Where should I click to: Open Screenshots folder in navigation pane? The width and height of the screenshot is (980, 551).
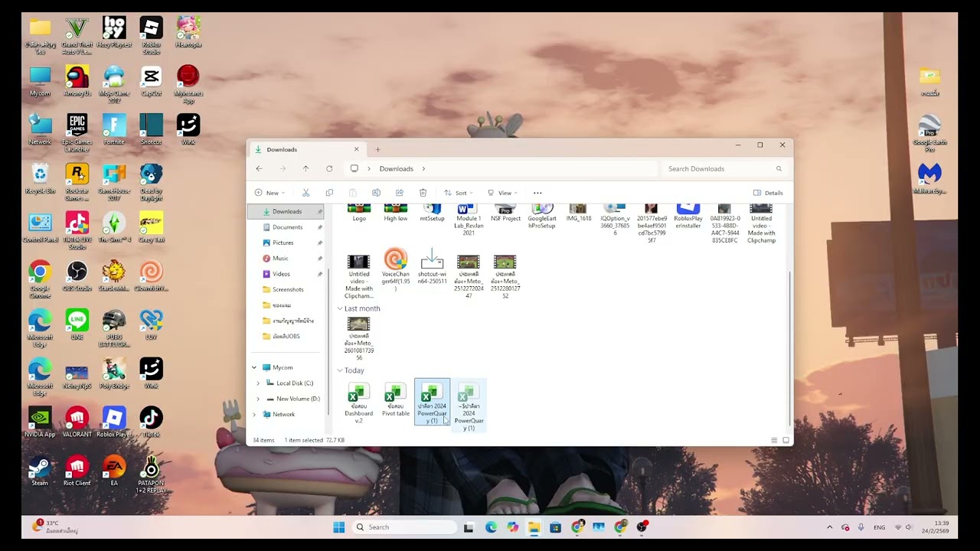pyautogui.click(x=288, y=289)
